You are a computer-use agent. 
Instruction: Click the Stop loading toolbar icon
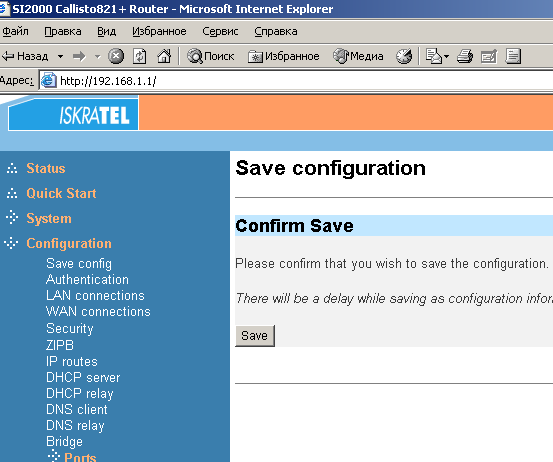(116, 56)
